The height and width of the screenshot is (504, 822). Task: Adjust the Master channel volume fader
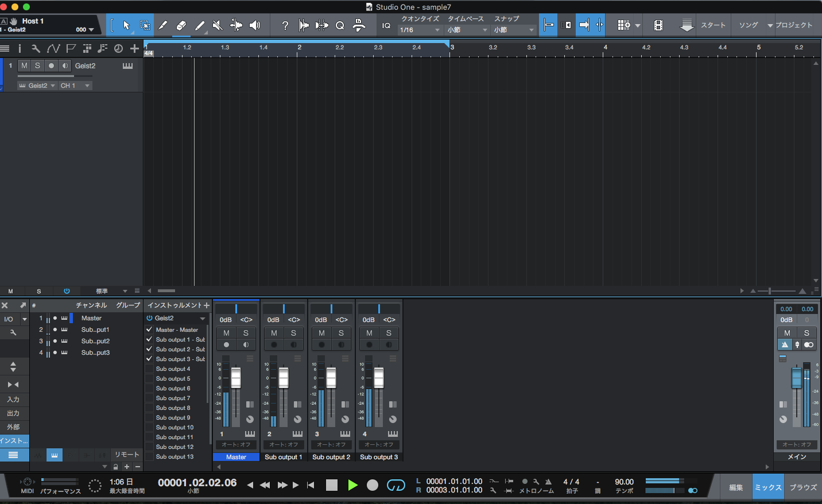[236, 378]
